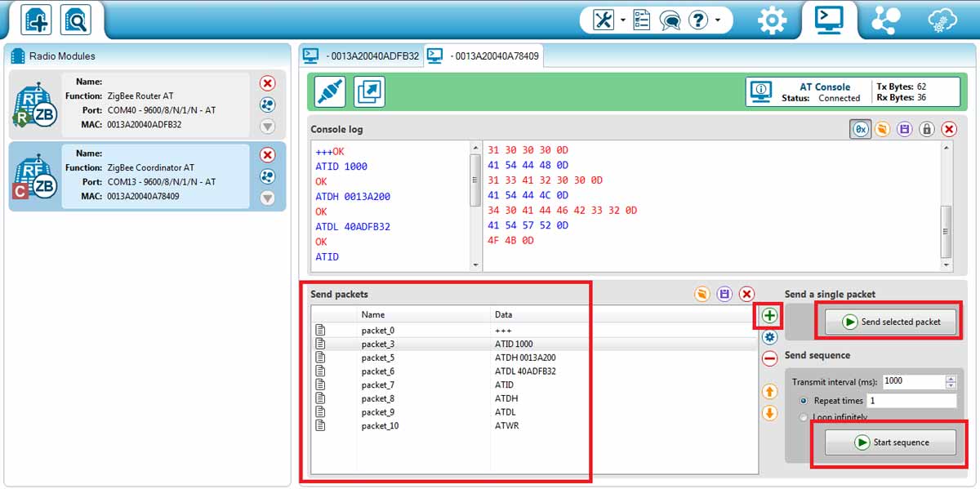
Task: Open the Add radio module dialog
Action: tap(36, 20)
